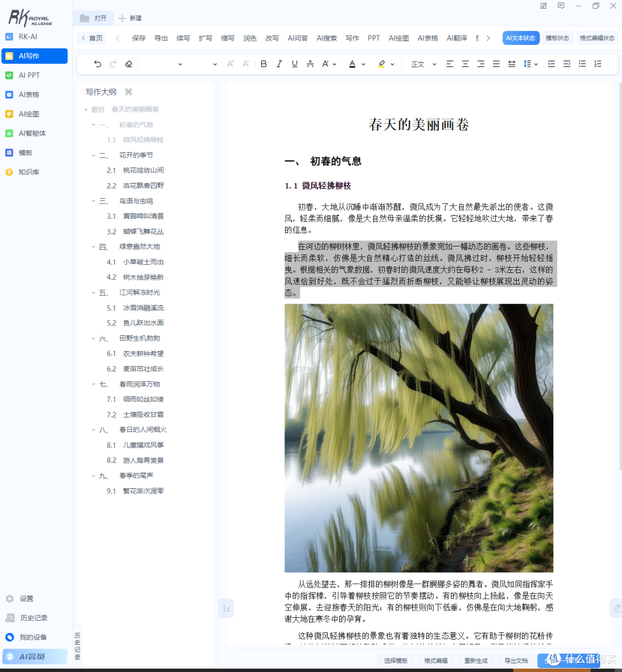The height and width of the screenshot is (672, 622).
Task: Apply font color with A icon
Action: [x=352, y=64]
